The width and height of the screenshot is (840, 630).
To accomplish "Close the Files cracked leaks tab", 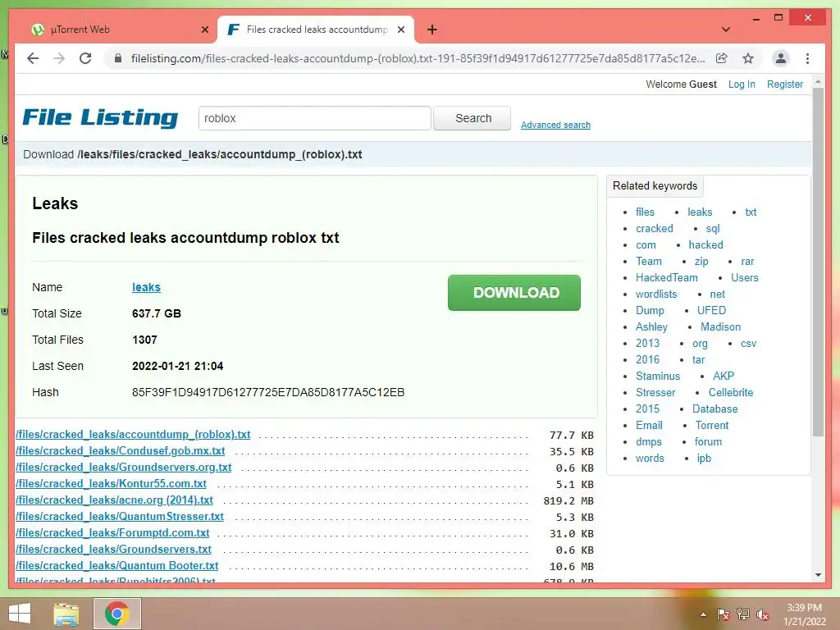I will click(x=400, y=30).
